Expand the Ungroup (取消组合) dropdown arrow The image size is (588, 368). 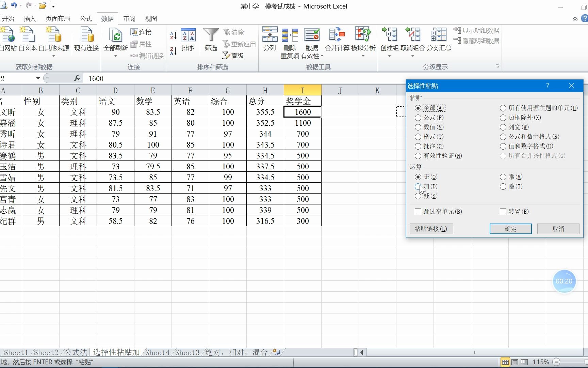(x=413, y=56)
